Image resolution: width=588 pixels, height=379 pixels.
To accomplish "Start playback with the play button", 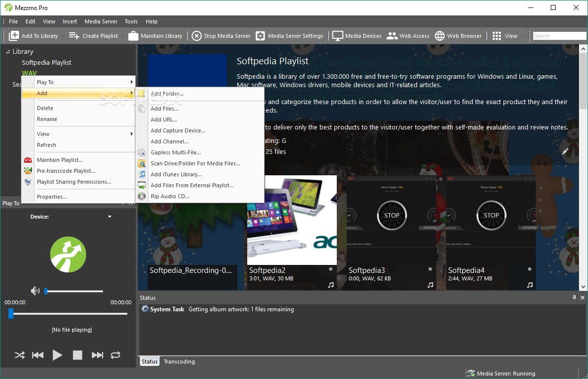I will [x=57, y=355].
